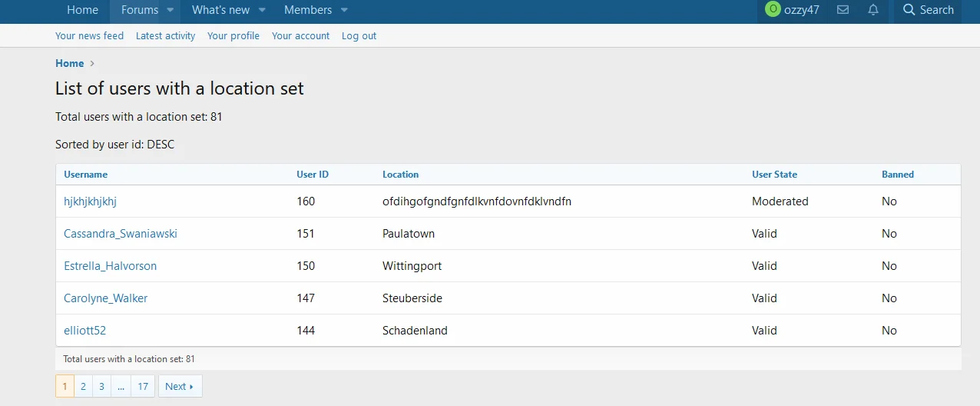The height and width of the screenshot is (406, 980).
Task: Click the Next page button
Action: pos(180,387)
